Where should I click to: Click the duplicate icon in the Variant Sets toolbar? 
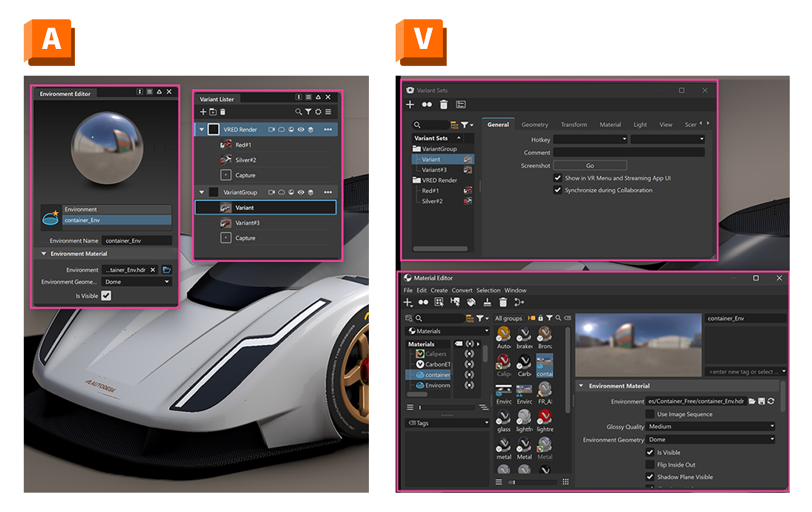[x=427, y=105]
